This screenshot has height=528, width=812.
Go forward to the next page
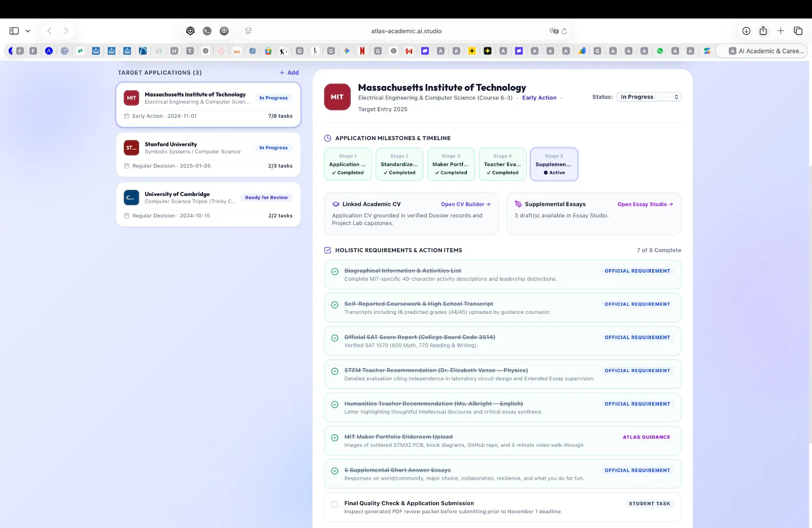[x=66, y=31]
